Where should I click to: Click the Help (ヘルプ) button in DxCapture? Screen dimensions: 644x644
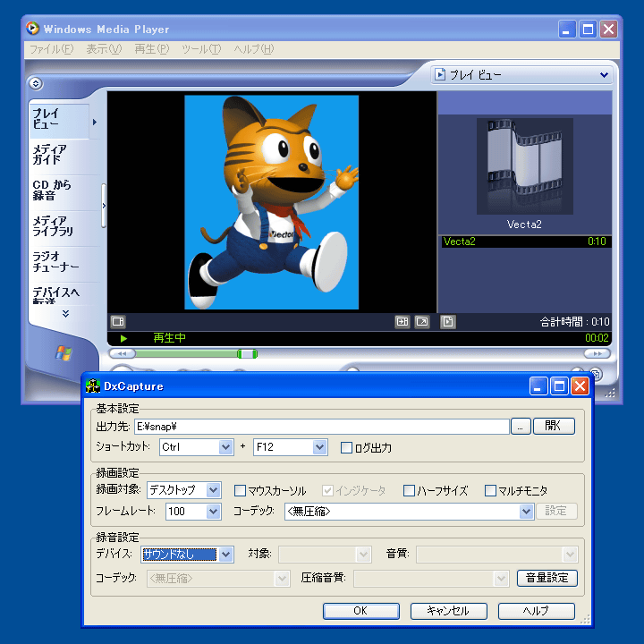coord(536,611)
